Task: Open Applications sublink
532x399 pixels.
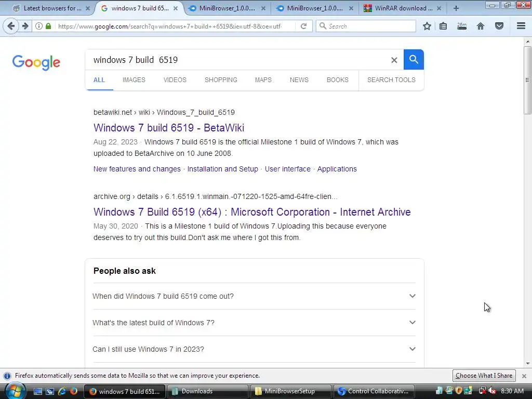Action: click(x=337, y=169)
